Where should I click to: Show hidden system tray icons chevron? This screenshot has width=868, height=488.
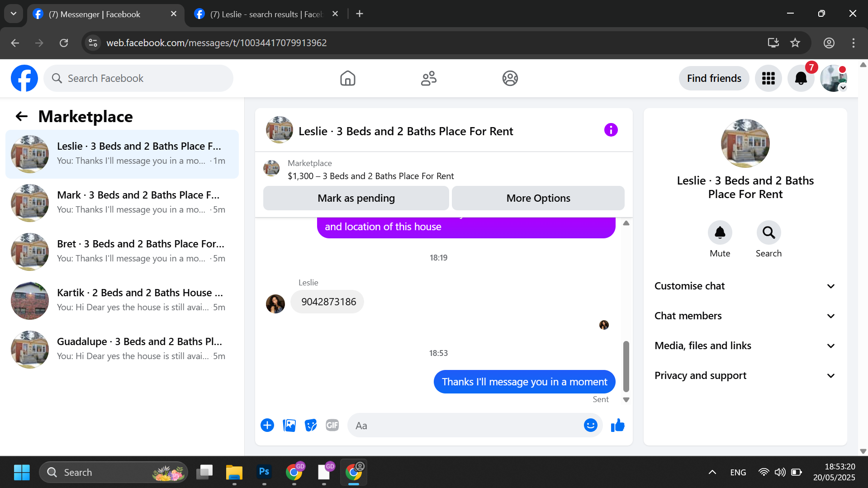(712, 472)
